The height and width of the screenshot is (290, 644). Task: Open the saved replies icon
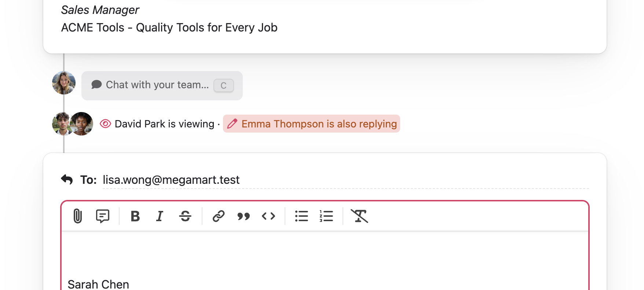[102, 216]
